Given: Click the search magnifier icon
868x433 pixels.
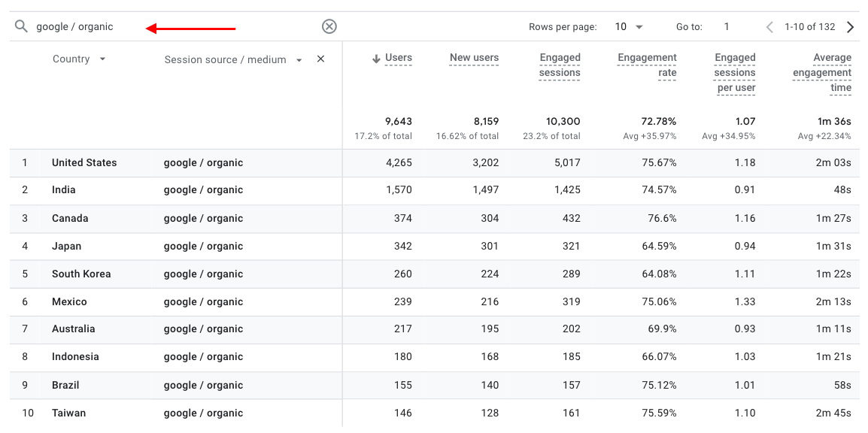Looking at the screenshot, I should [21, 27].
